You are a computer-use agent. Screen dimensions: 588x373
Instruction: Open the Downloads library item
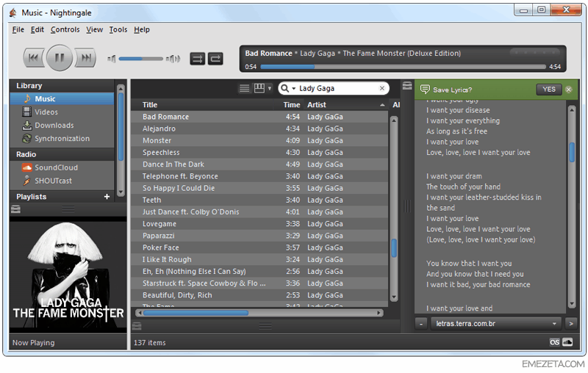click(x=62, y=125)
